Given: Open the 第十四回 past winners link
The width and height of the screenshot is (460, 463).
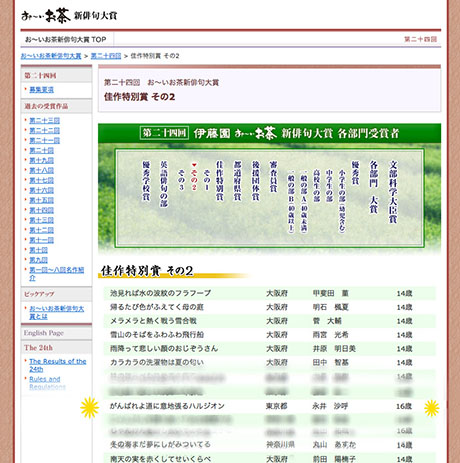Looking at the screenshot, I should [42, 210].
